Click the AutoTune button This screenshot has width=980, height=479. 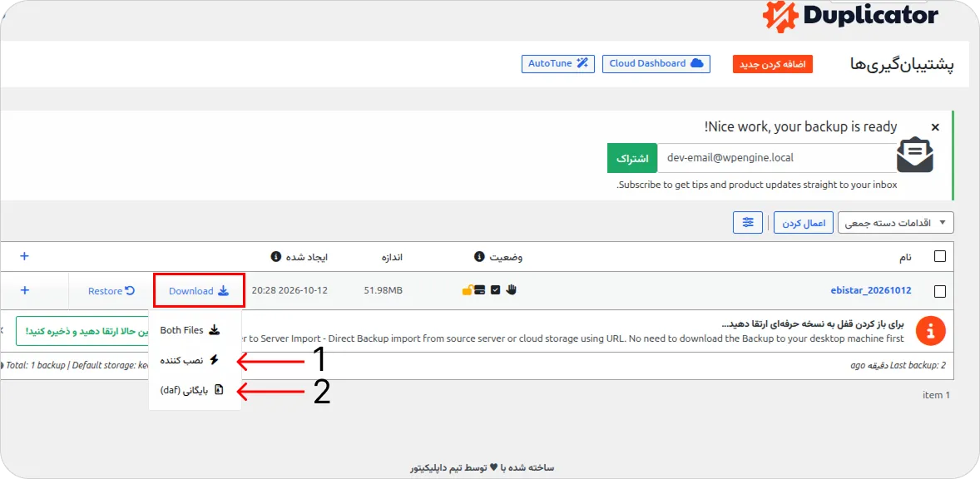tap(557, 64)
